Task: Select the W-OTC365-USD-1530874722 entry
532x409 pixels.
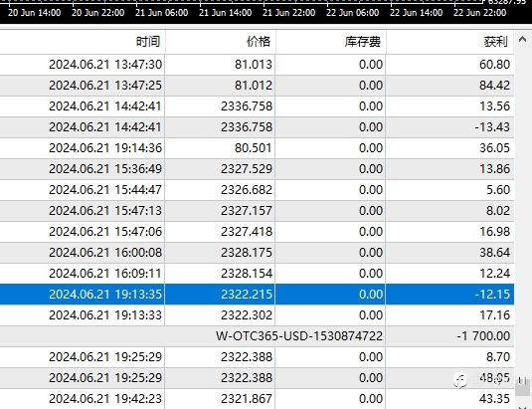Action: (x=299, y=336)
